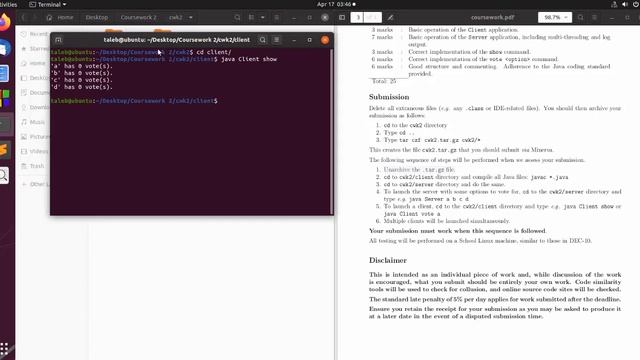
Task: Click the "'a' has 0 vote(s)." output line
Action: click(x=82, y=66)
